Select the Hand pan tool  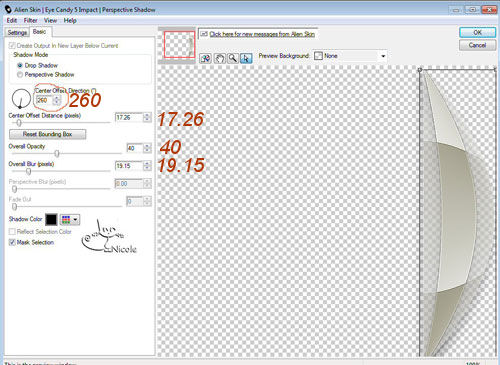pyautogui.click(x=219, y=58)
